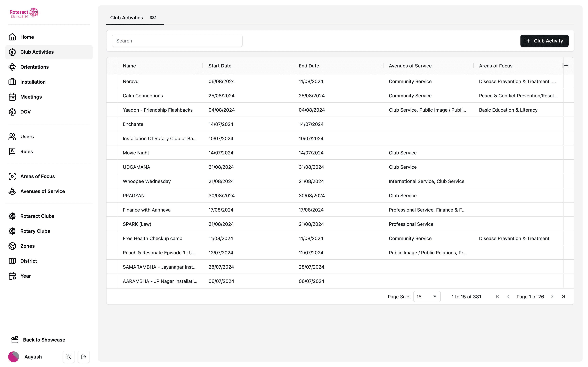Toggle the light/dark theme sun button
Image resolution: width=588 pixels, height=367 pixels.
pyautogui.click(x=69, y=357)
